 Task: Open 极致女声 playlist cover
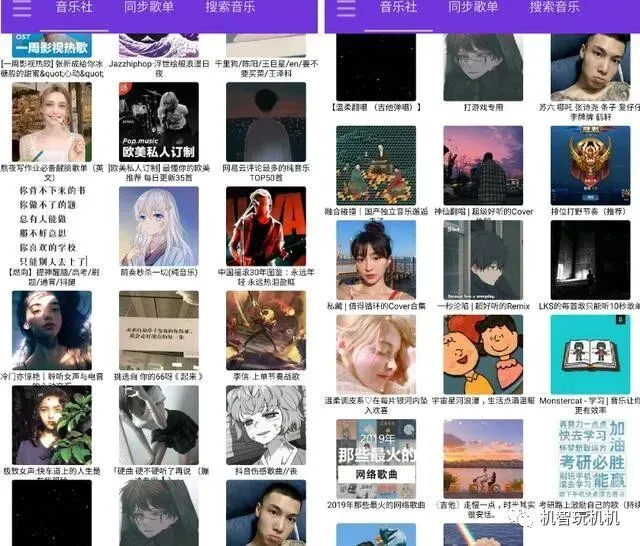(52, 425)
